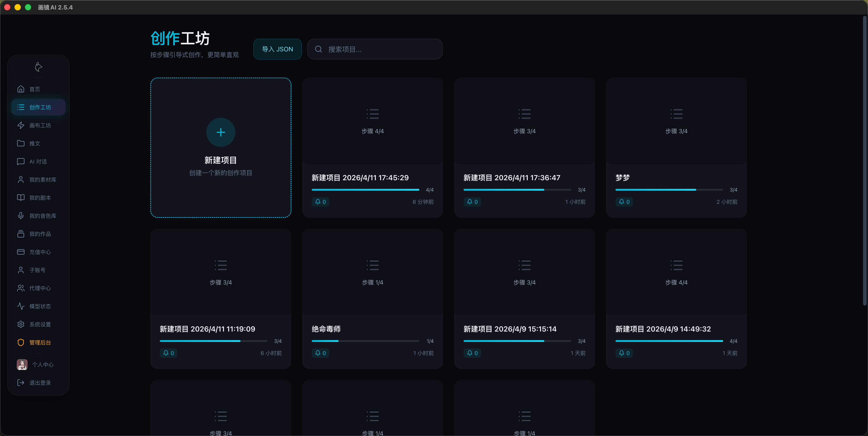Click the shield icon for 管理后台

click(21, 343)
